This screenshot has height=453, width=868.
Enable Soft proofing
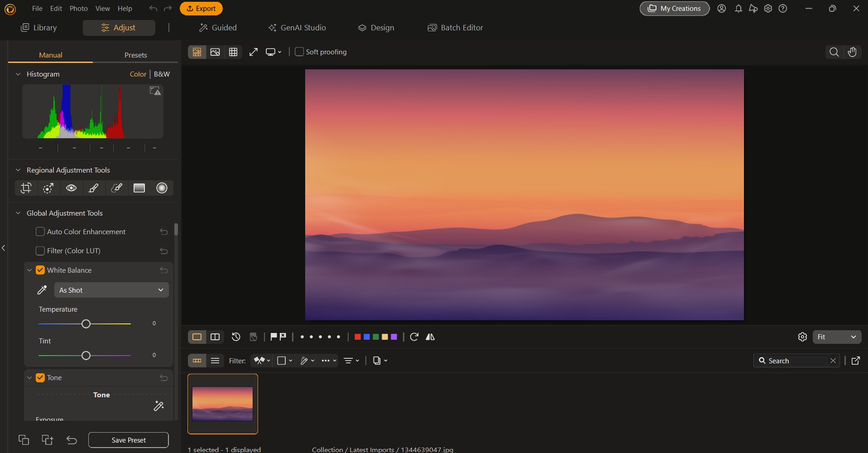(x=299, y=52)
